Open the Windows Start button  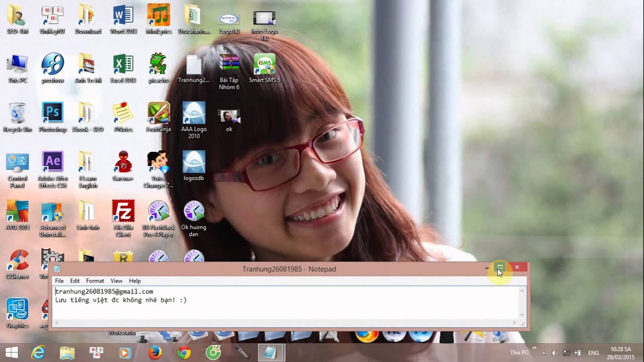(x=12, y=352)
